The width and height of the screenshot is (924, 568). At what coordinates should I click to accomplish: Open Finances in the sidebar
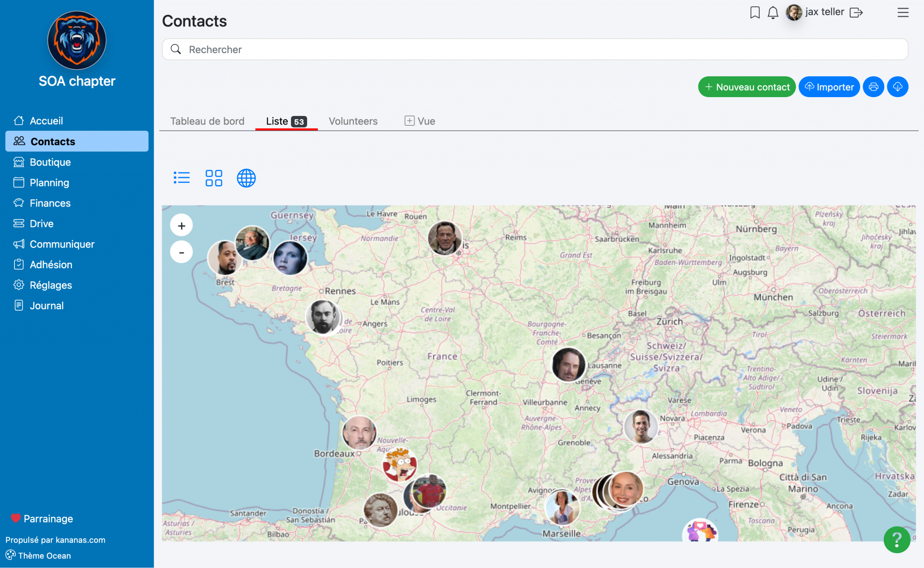[x=50, y=203]
